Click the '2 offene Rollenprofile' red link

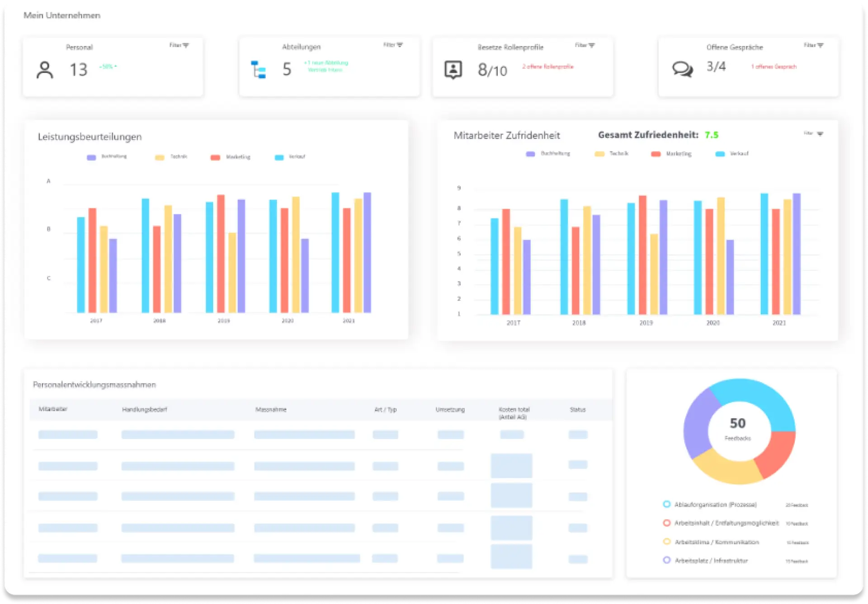[548, 66]
